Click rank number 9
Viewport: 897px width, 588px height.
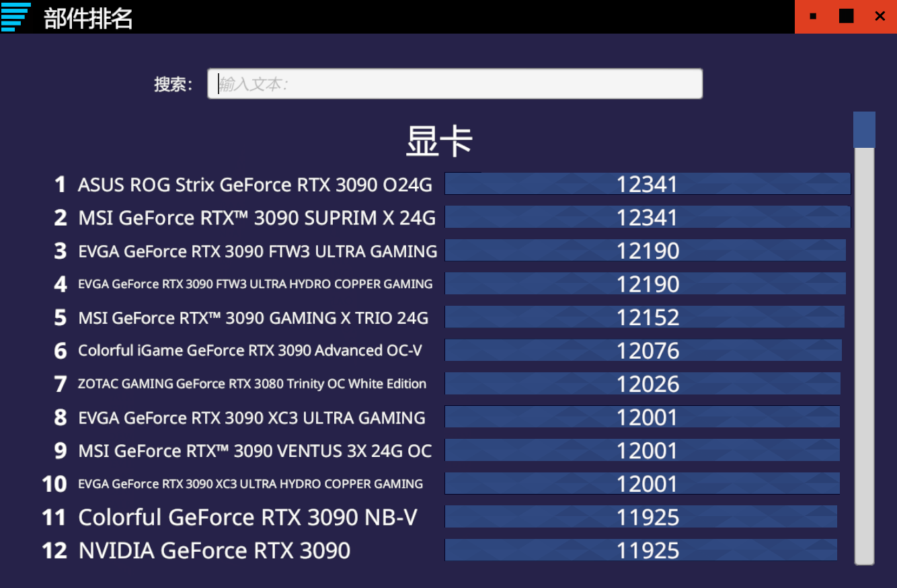click(61, 451)
